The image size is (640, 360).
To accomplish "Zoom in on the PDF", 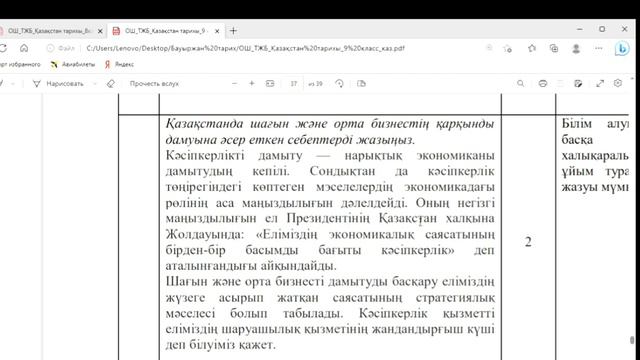I will pyautogui.click(x=252, y=84).
